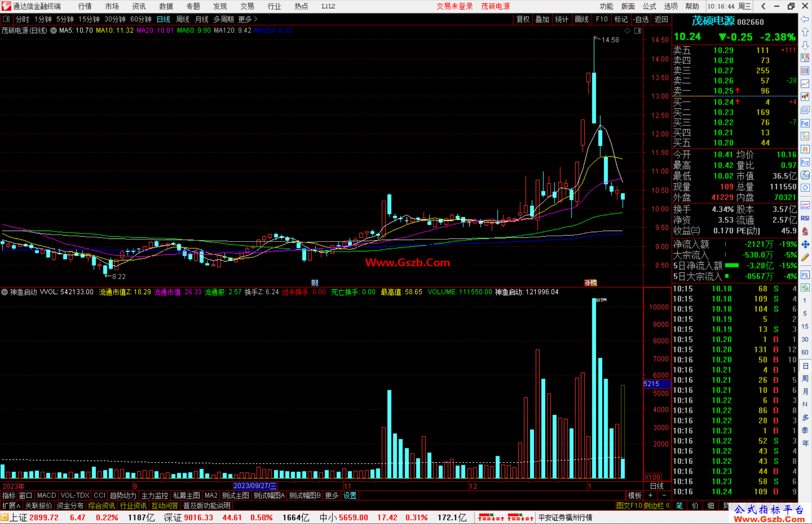Collapse the 侧边栏 side panel

[657, 506]
